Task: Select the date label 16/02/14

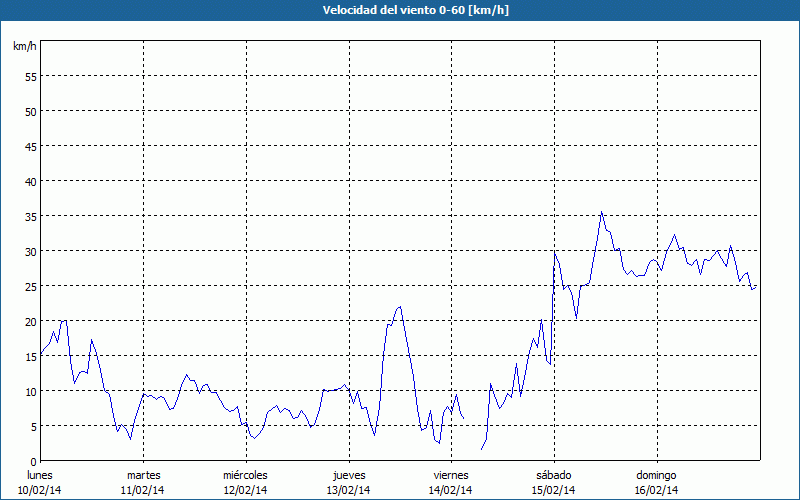Action: point(655,490)
